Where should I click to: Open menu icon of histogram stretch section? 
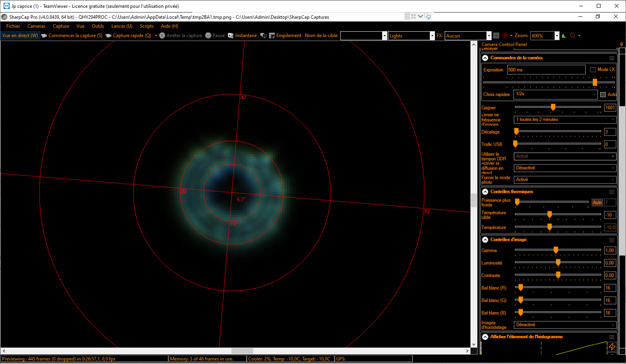(612, 337)
